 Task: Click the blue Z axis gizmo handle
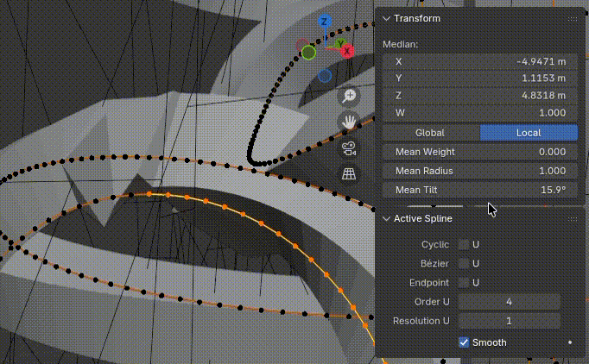point(324,22)
